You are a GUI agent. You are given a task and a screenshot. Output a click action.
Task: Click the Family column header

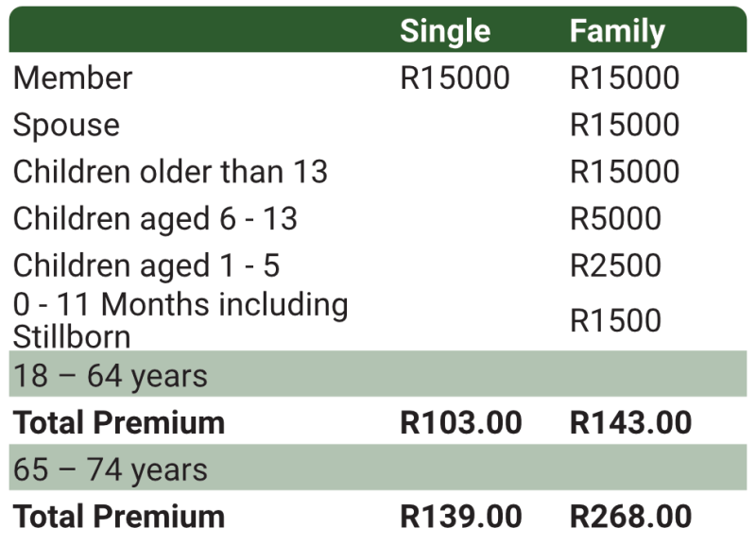617,31
